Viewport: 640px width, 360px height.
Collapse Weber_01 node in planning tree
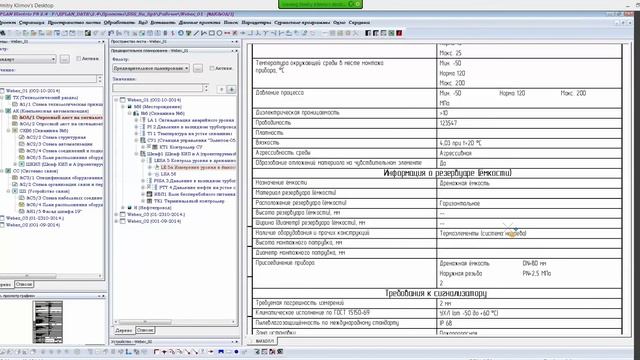[116, 100]
